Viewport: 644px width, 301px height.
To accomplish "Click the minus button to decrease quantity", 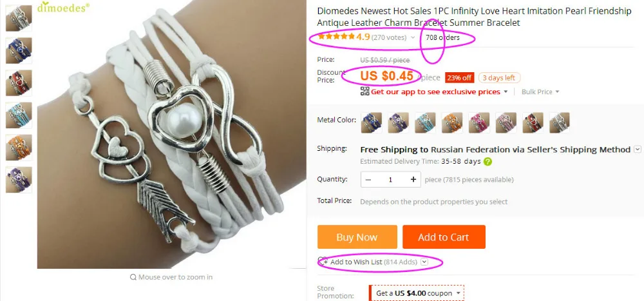I will pyautogui.click(x=368, y=180).
